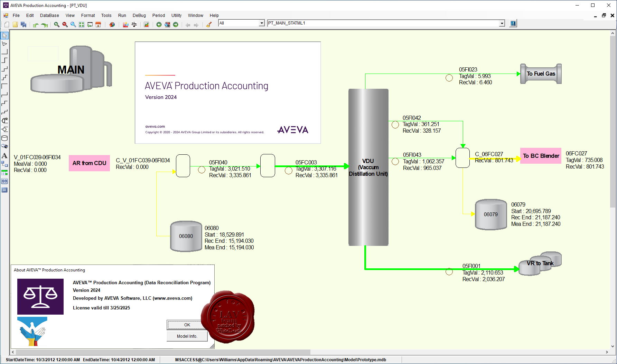Image resolution: width=617 pixels, height=364 pixels.
Task: Click the 'VR to Tank' tanks
Action: point(540,263)
